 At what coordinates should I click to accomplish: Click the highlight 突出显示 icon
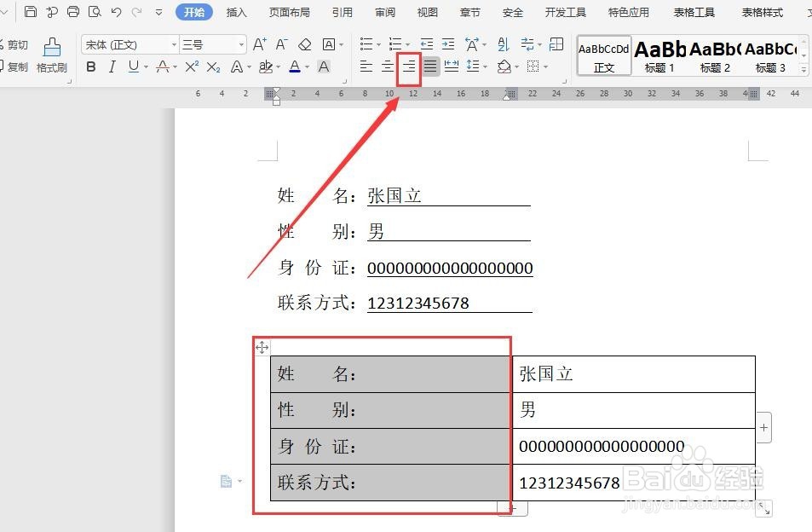264,66
